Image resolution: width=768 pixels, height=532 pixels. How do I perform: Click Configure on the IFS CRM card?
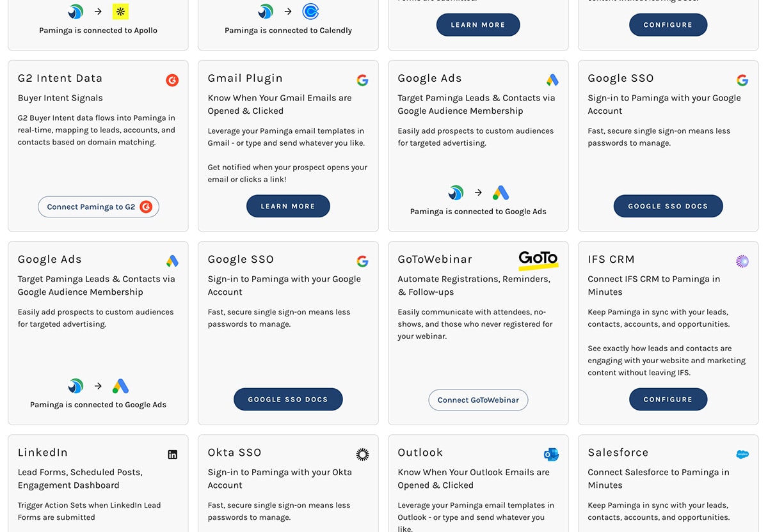[x=668, y=399]
